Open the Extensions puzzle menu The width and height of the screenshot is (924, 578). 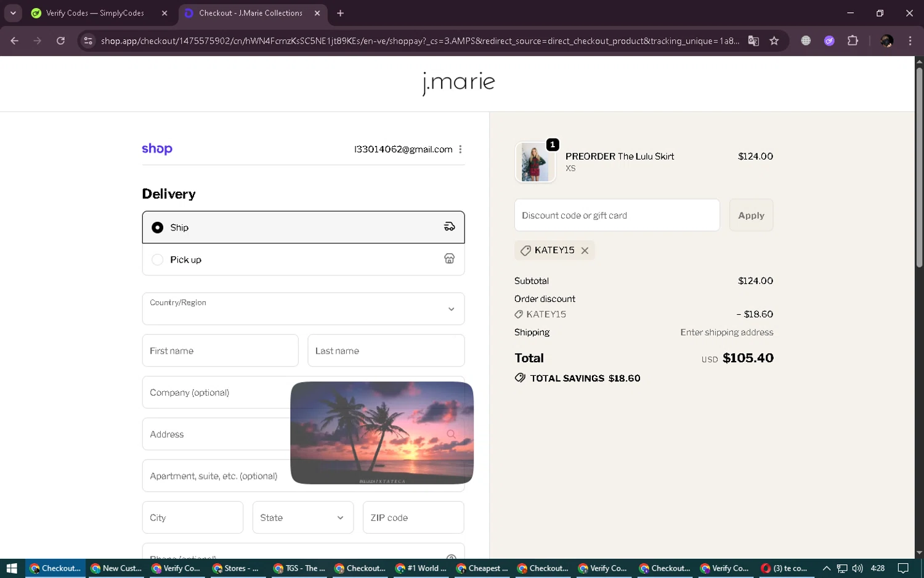click(853, 41)
